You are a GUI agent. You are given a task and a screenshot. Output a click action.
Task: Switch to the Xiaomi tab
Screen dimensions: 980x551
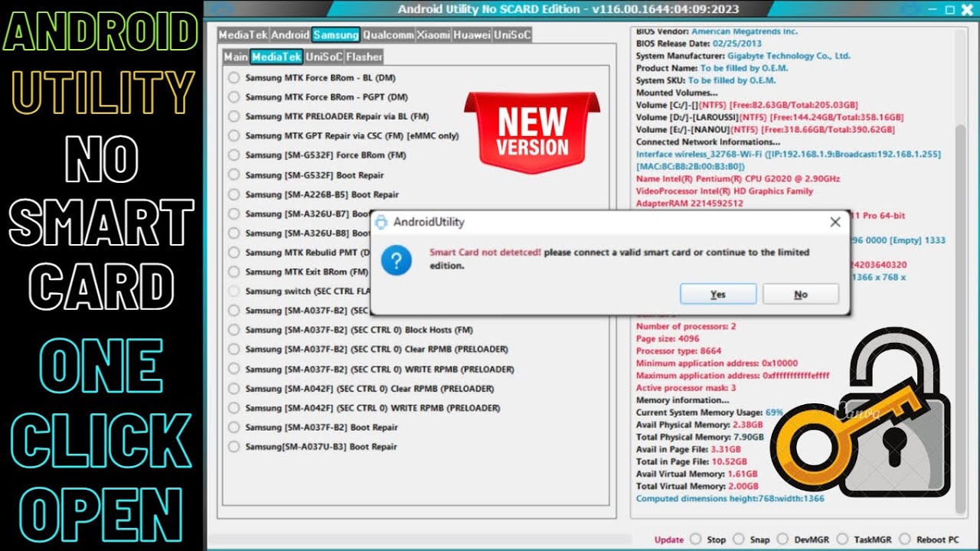point(433,35)
